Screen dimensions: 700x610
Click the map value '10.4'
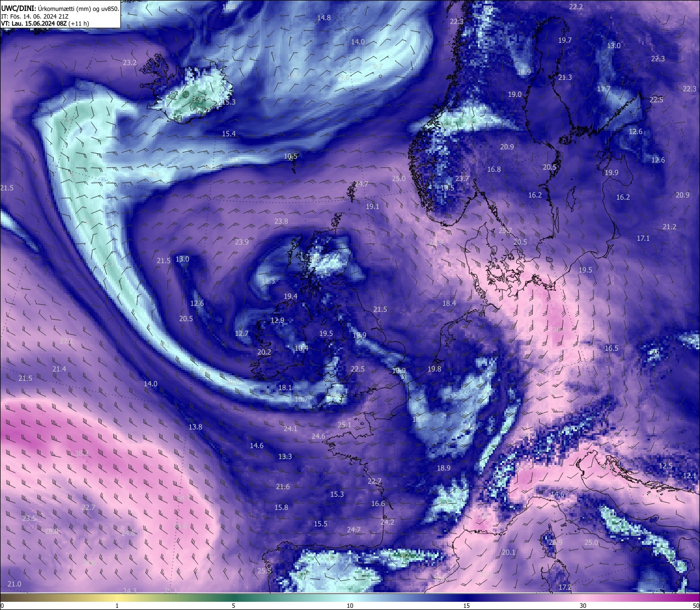pos(301,348)
